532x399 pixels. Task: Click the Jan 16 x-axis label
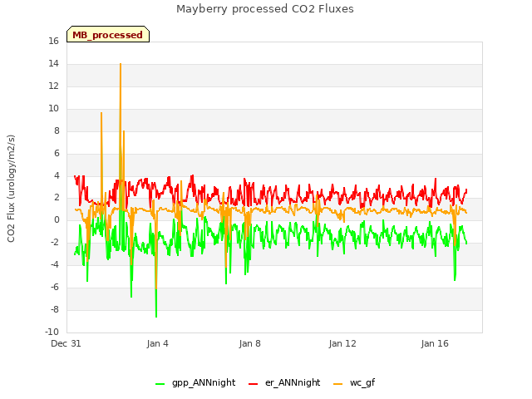pos(435,343)
